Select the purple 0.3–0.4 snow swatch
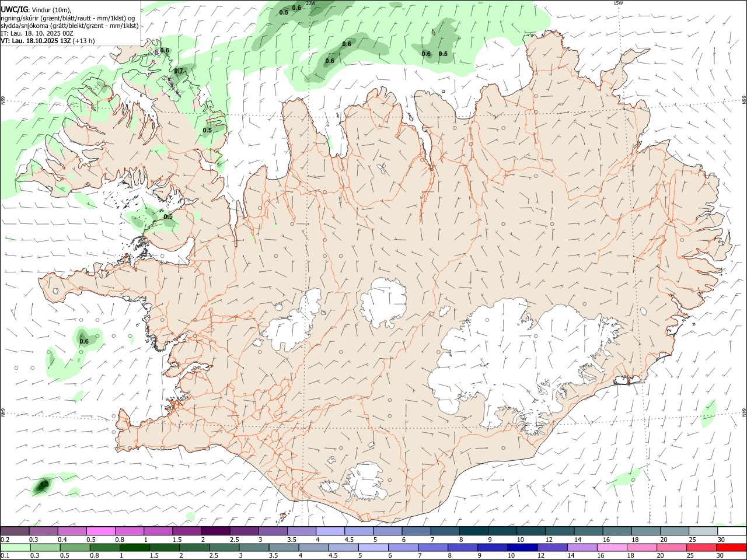This screenshot has height=560, width=747. [x=43, y=531]
